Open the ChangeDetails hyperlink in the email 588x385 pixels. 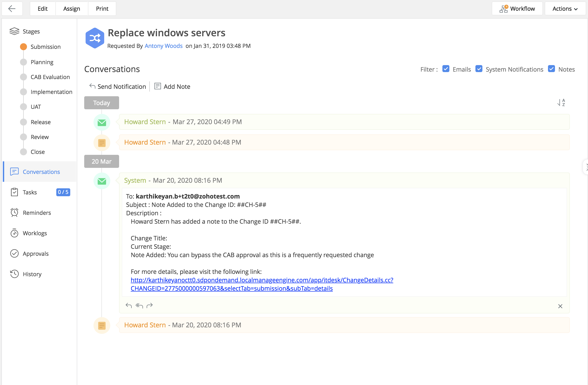coord(262,284)
